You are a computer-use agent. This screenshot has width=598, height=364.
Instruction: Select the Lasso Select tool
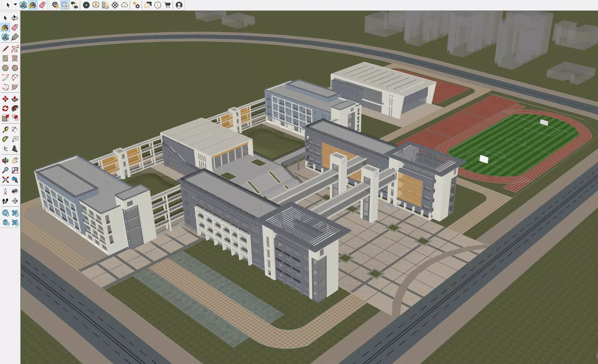coord(15,18)
